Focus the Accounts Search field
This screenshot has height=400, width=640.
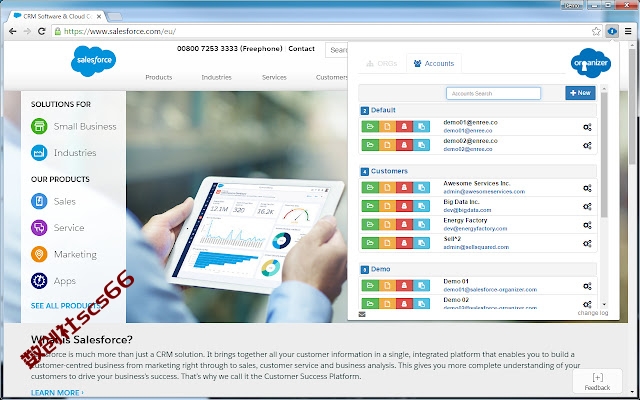coord(493,93)
